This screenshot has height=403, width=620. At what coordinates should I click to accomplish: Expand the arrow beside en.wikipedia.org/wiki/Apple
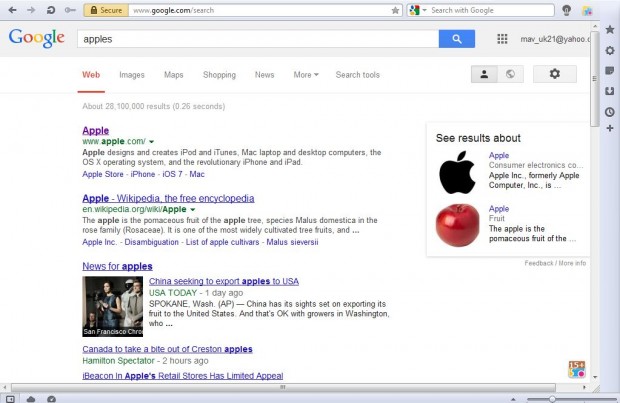193,210
